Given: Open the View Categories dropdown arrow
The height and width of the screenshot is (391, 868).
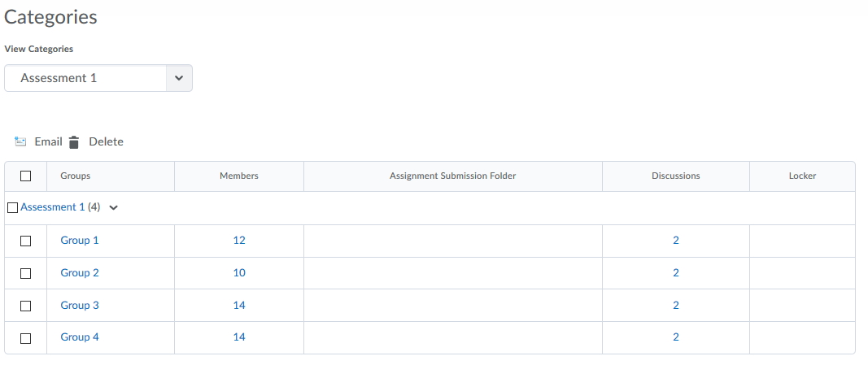Looking at the screenshot, I should tap(179, 78).
